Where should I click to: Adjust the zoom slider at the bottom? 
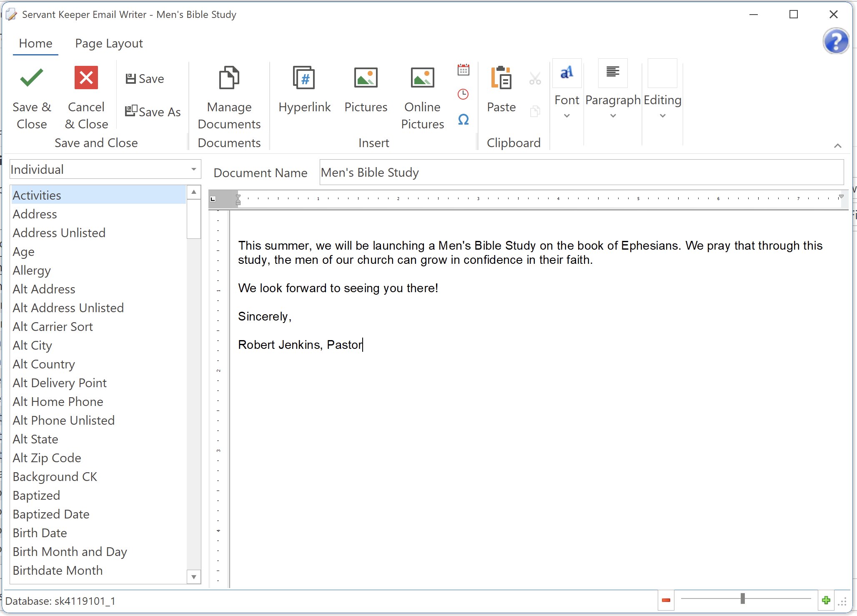click(743, 598)
